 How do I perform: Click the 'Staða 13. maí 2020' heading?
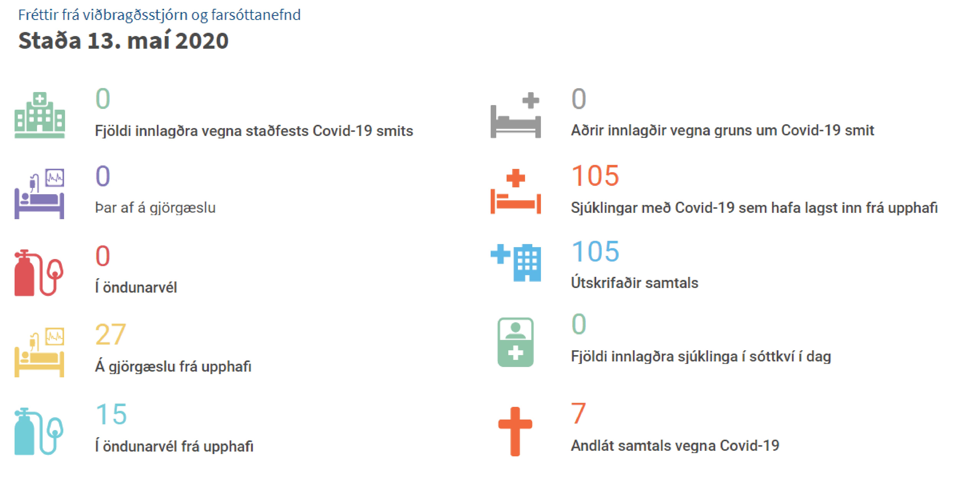click(x=123, y=41)
